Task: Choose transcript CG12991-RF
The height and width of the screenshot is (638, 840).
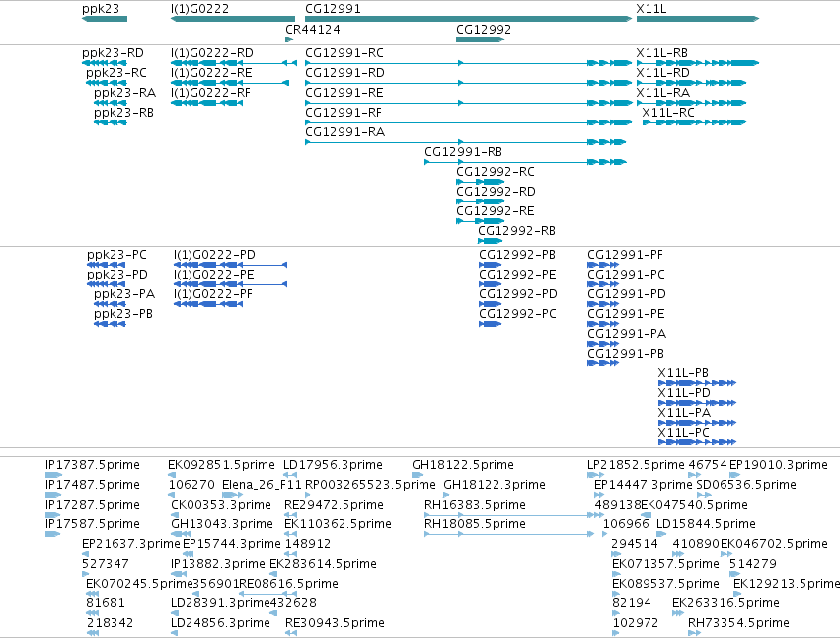Action: click(469, 122)
